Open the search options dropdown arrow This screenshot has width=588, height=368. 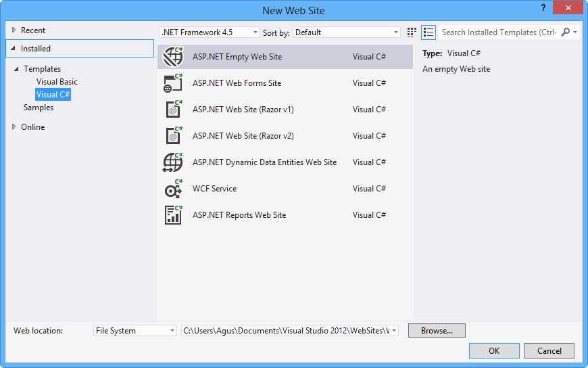click(575, 32)
